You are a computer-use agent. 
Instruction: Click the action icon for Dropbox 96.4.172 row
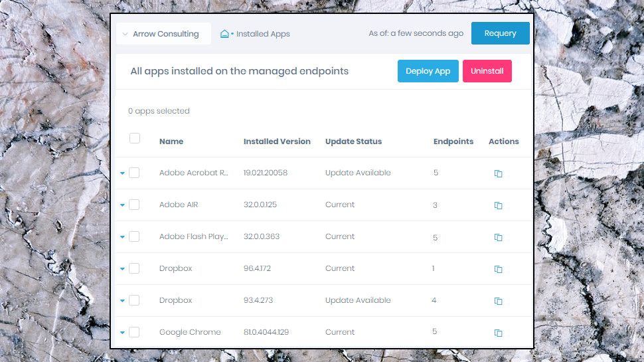pyautogui.click(x=498, y=269)
